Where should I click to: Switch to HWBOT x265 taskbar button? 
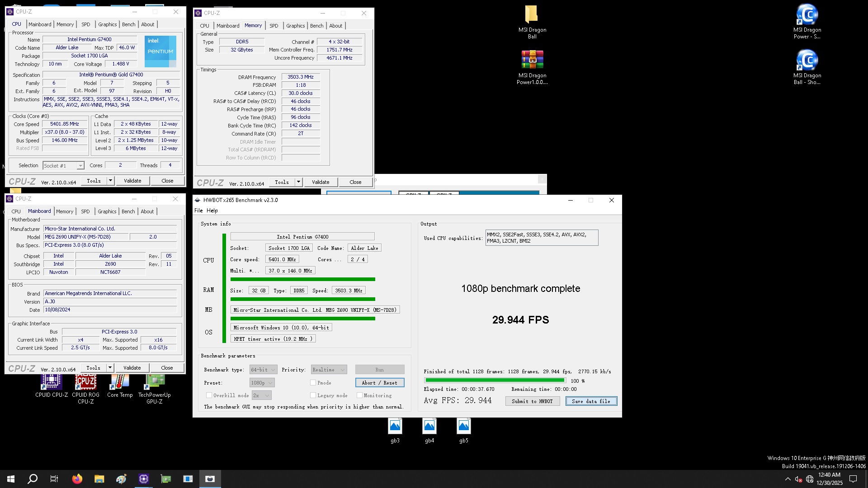tap(210, 479)
